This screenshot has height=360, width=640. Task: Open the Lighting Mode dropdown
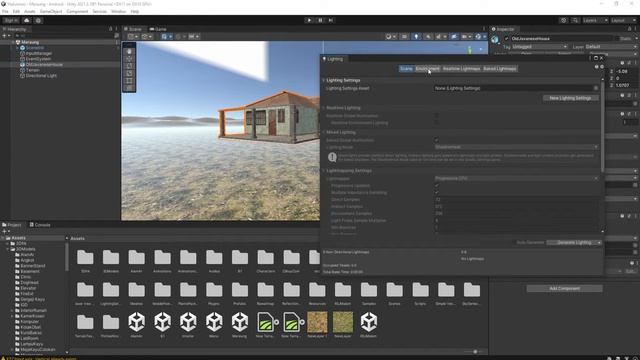[516, 147]
